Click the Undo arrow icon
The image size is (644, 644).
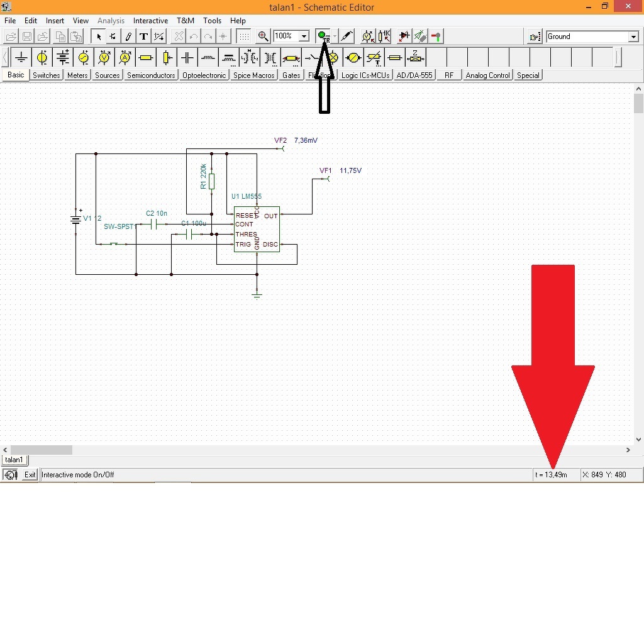coord(194,36)
